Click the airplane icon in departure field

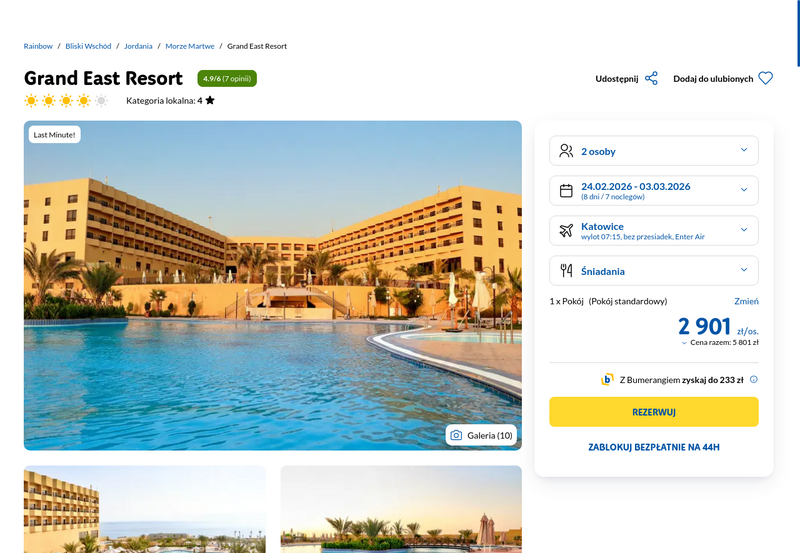[x=566, y=231]
